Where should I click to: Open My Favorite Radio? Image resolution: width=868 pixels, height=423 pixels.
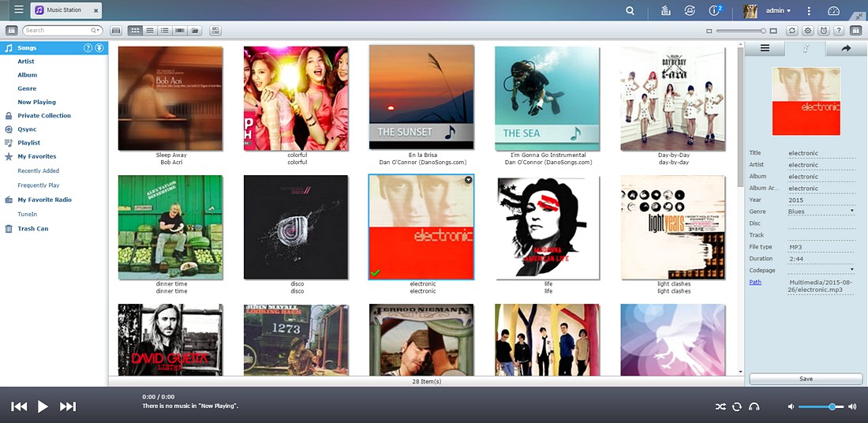tap(44, 200)
